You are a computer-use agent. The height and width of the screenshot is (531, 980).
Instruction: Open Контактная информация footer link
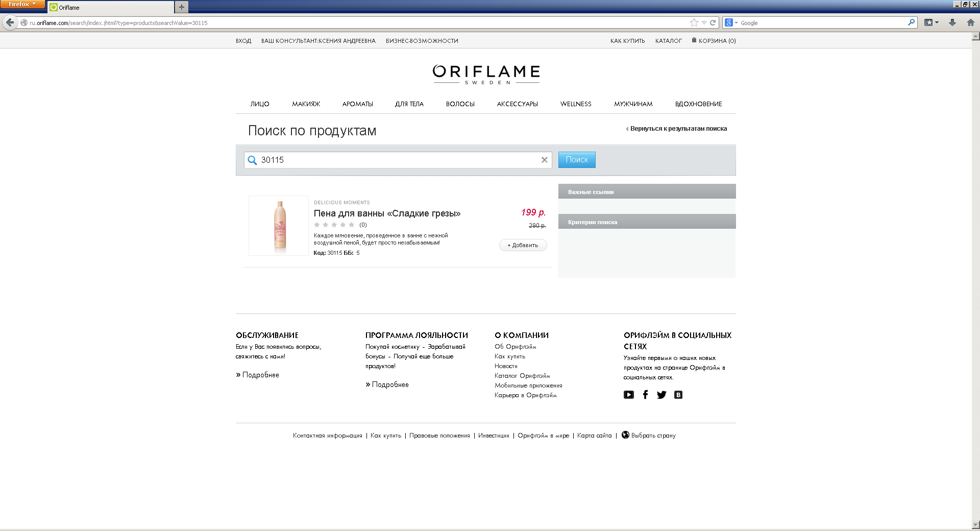(x=328, y=436)
